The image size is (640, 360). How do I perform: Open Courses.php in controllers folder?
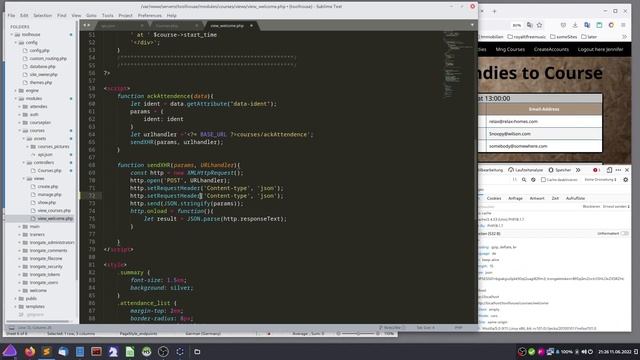(49, 171)
